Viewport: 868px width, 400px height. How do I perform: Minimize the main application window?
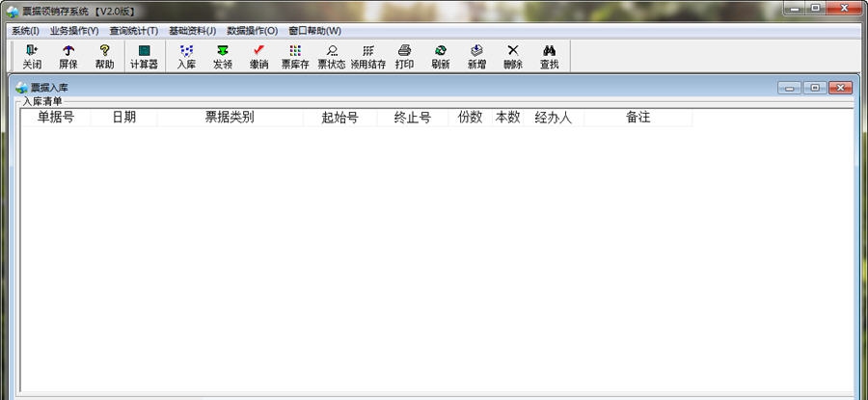coord(795,9)
